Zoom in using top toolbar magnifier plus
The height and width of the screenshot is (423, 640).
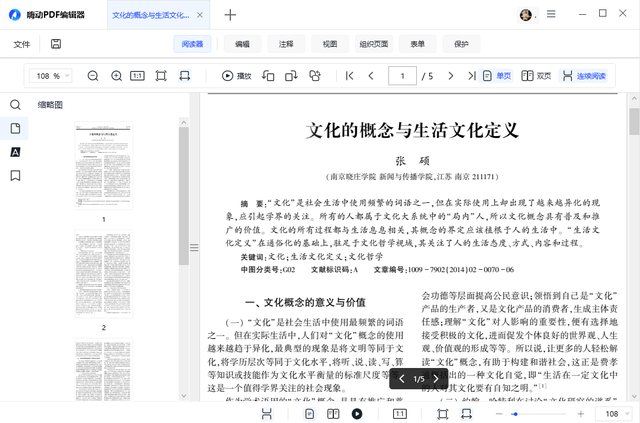[x=116, y=76]
